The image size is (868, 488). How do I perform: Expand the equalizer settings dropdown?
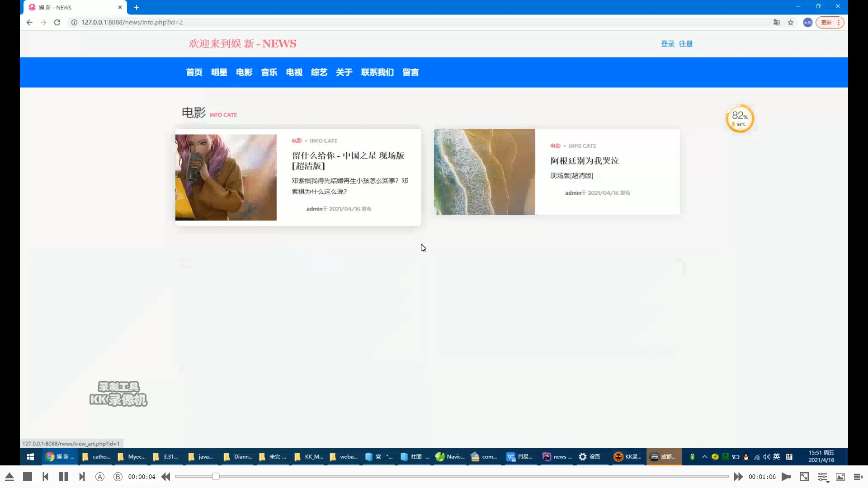click(x=823, y=478)
